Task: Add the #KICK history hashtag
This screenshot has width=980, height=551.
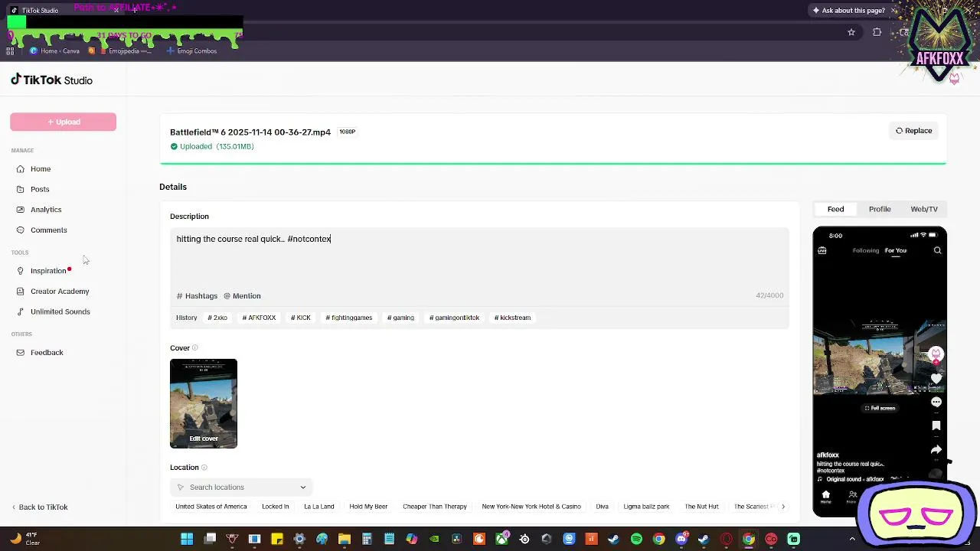Action: click(x=301, y=318)
